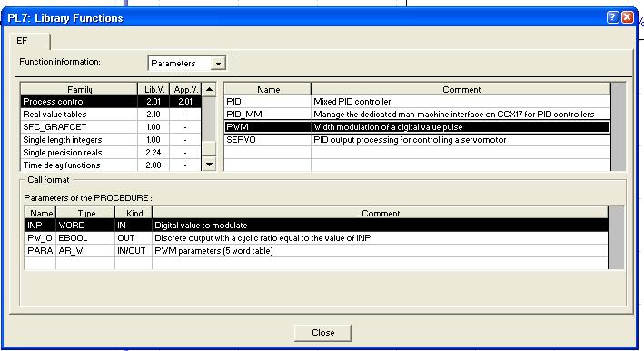Image resolution: width=644 pixels, height=351 pixels.
Task: Click the EBOOL type cell
Action: pyautogui.click(x=85, y=238)
